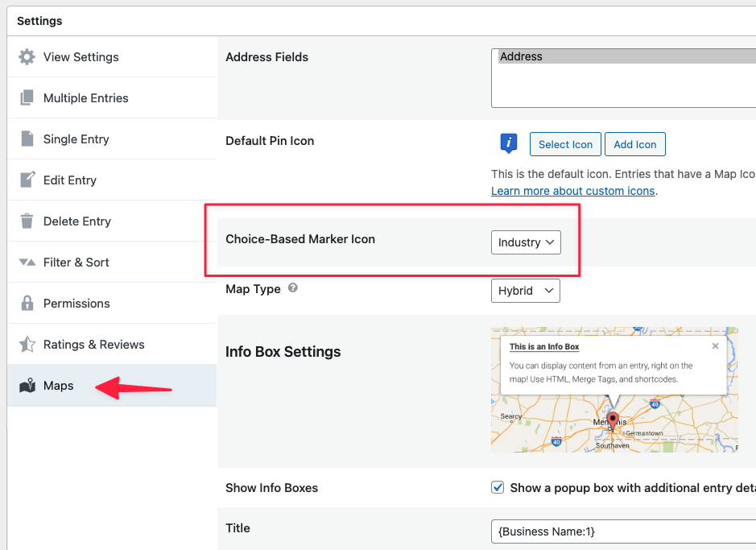This screenshot has width=756, height=550.
Task: Follow the Learn more about custom icons link
Action: click(x=573, y=192)
